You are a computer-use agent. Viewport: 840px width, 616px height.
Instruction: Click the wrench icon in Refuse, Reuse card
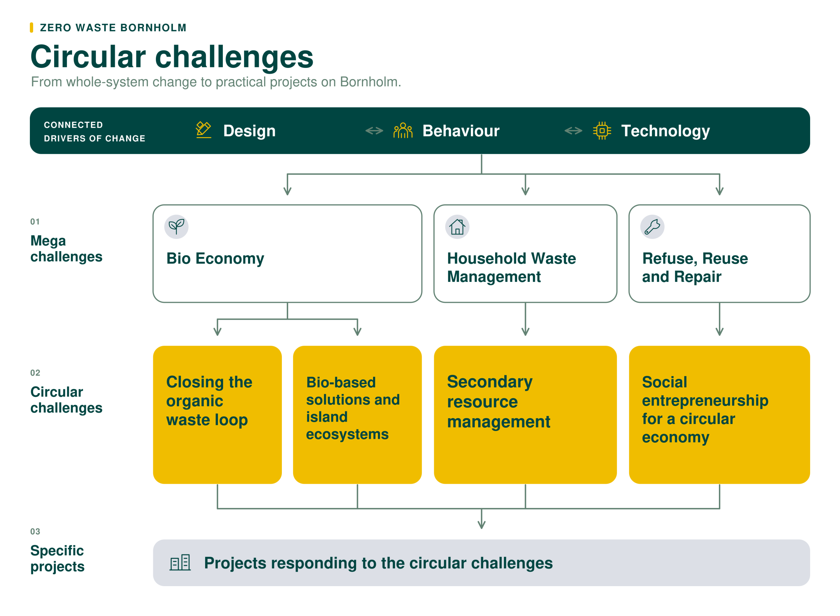[x=652, y=227]
